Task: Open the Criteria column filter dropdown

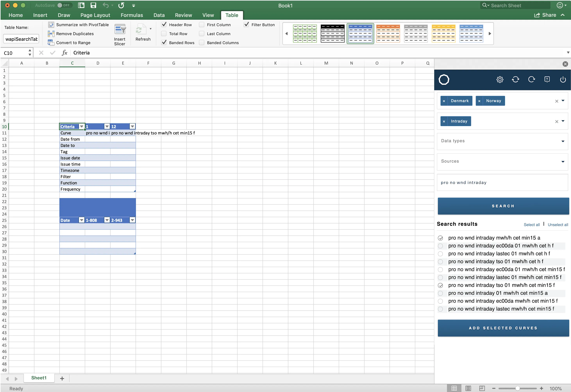Action: pos(81,126)
